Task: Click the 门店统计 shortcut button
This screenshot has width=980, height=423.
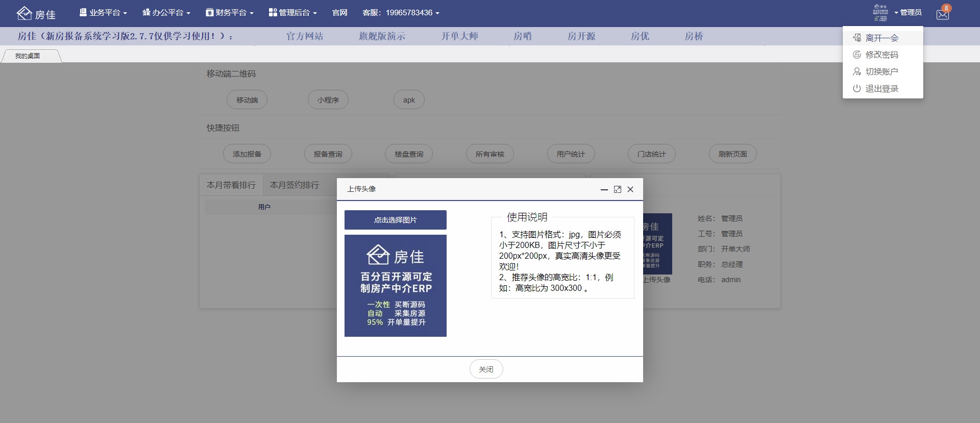Action: 652,154
